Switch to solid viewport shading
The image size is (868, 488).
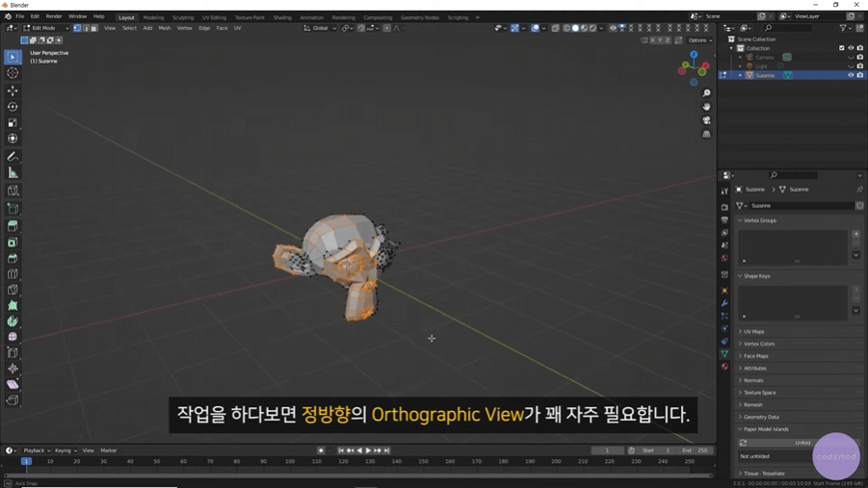pos(575,28)
